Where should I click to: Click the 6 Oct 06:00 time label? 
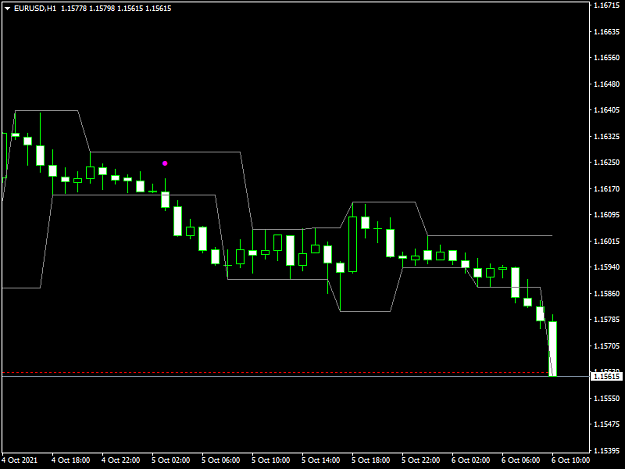coord(521,460)
